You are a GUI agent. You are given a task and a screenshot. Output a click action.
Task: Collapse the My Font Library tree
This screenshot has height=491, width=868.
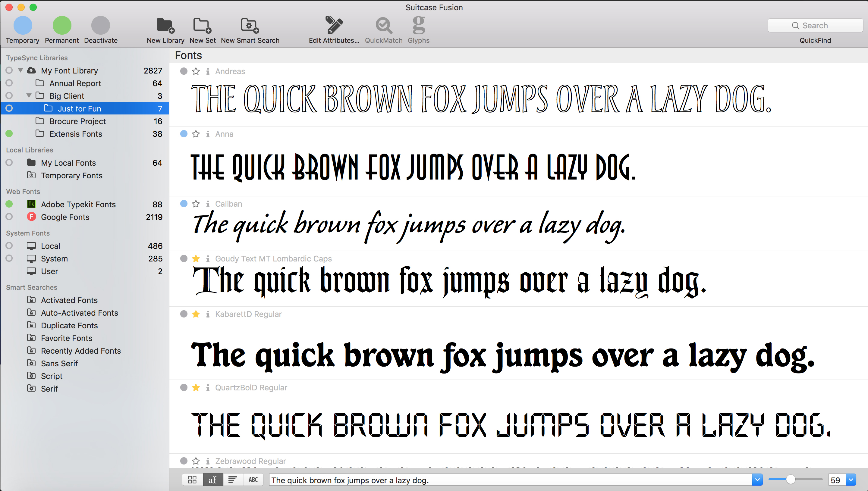[20, 70]
